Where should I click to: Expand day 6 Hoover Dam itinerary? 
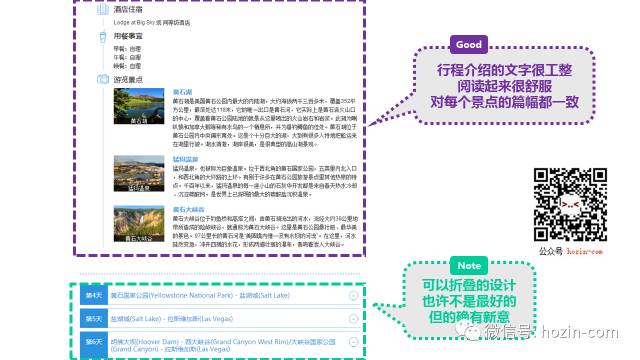point(353,342)
